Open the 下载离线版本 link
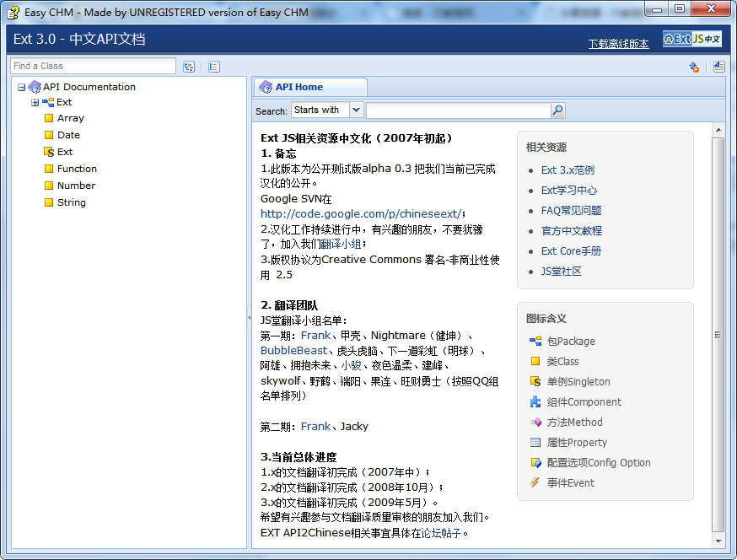Viewport: 737px width, 560px height. [618, 43]
